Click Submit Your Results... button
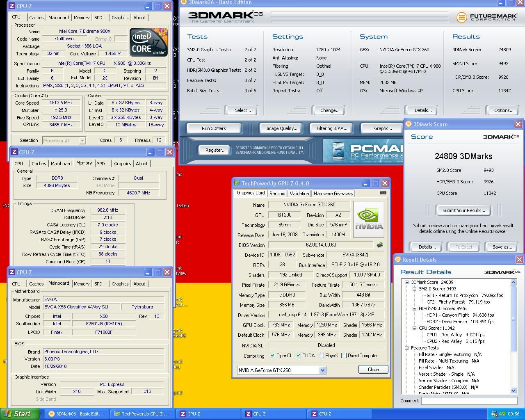 pyautogui.click(x=463, y=210)
